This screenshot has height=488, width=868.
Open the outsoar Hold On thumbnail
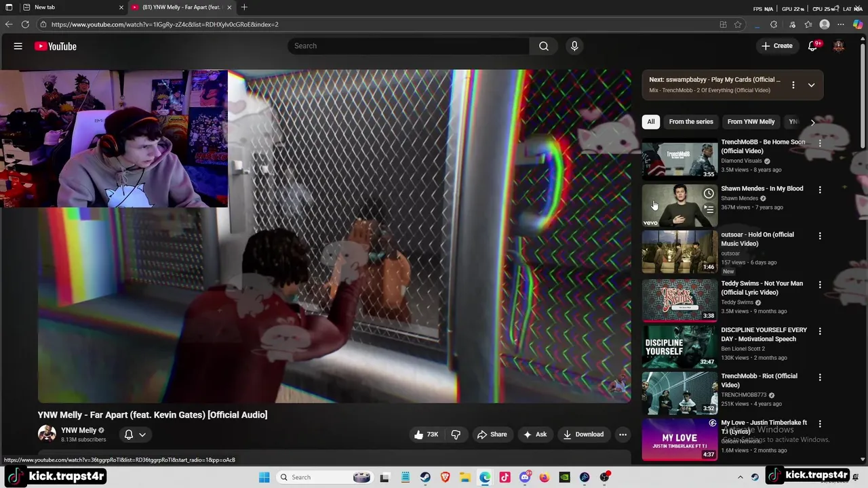coord(679,251)
